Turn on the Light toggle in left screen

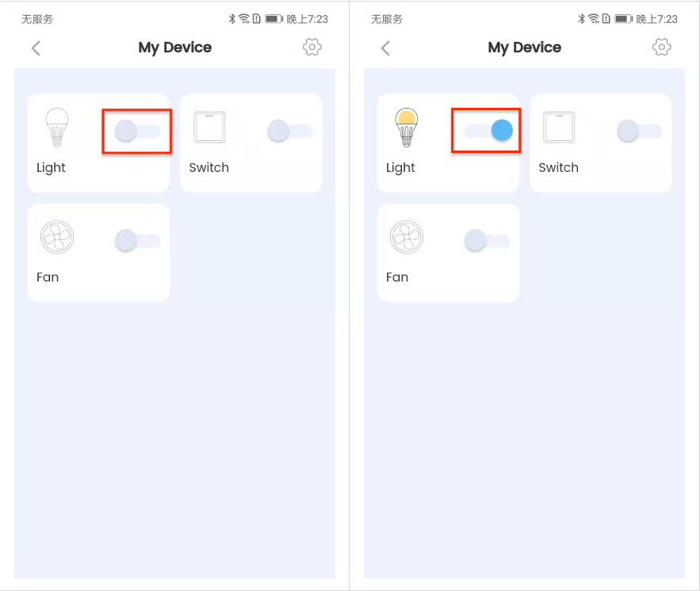coord(137,132)
